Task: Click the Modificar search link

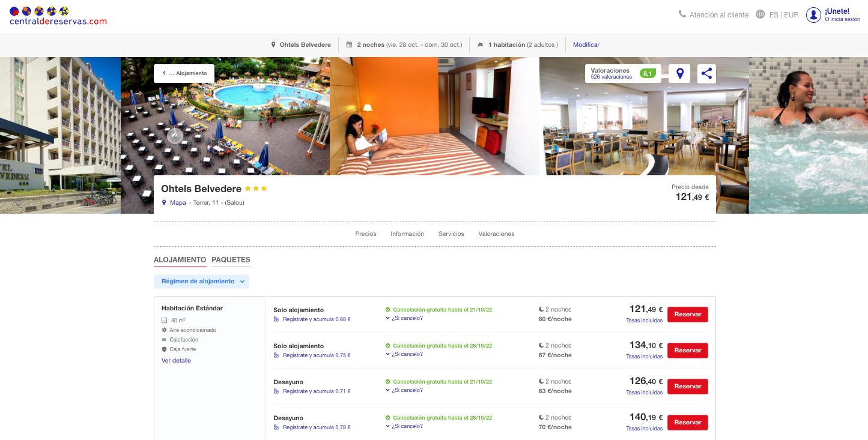Action: click(x=586, y=45)
